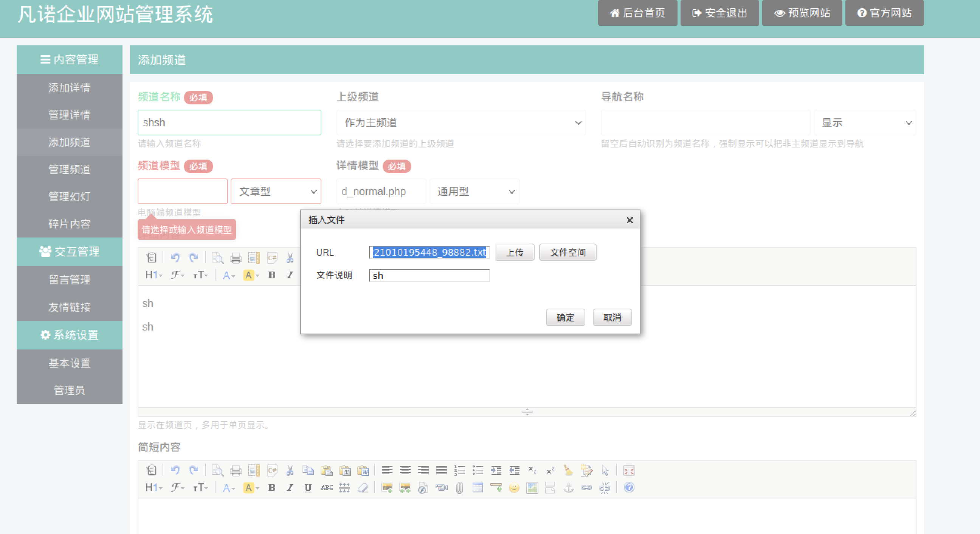
Task: Remove hyperlink with unlink icon
Action: click(x=605, y=487)
